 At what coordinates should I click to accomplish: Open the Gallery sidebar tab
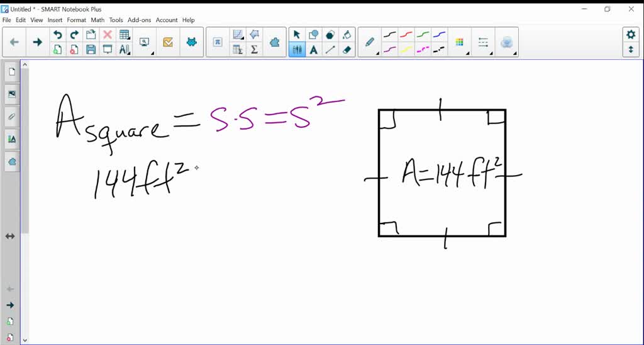pos(12,94)
